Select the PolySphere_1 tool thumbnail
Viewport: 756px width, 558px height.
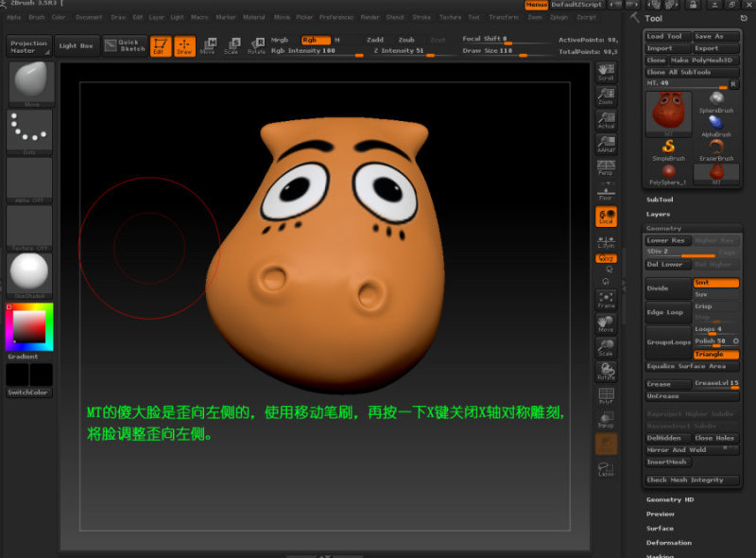coord(669,174)
